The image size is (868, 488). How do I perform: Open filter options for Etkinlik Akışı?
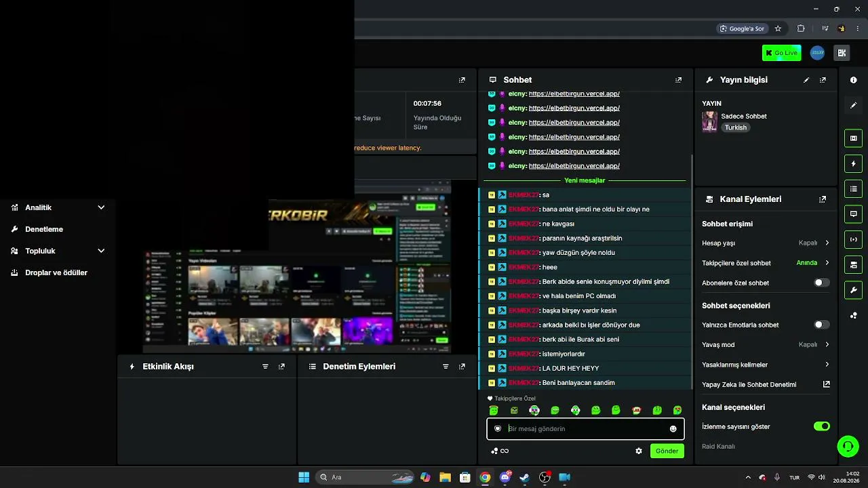265,367
